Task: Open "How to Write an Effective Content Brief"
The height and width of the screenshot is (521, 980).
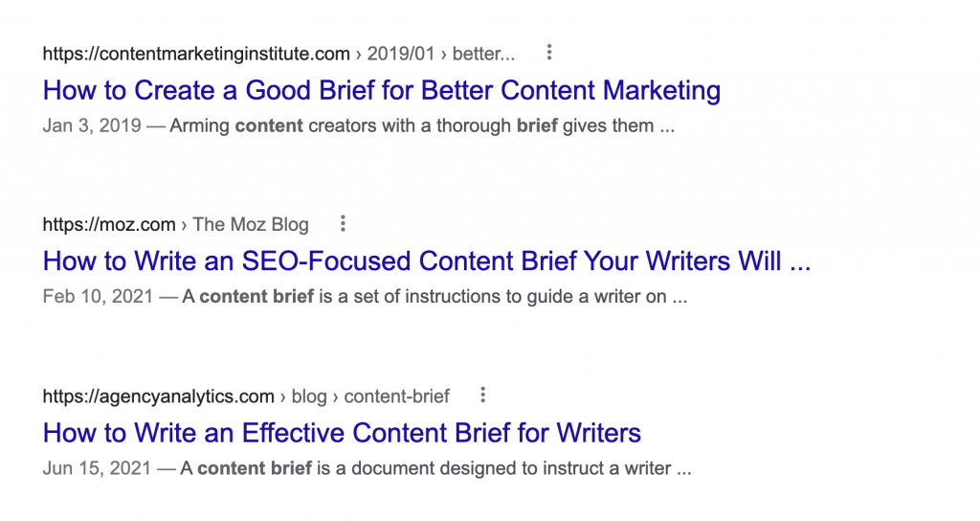Action: [342, 433]
